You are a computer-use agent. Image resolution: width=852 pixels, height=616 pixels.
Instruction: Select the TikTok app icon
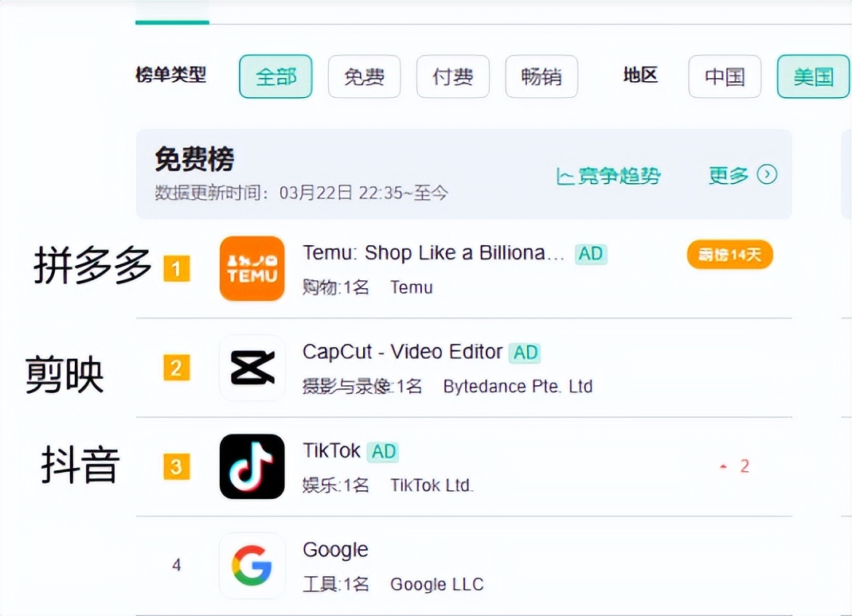(x=252, y=467)
